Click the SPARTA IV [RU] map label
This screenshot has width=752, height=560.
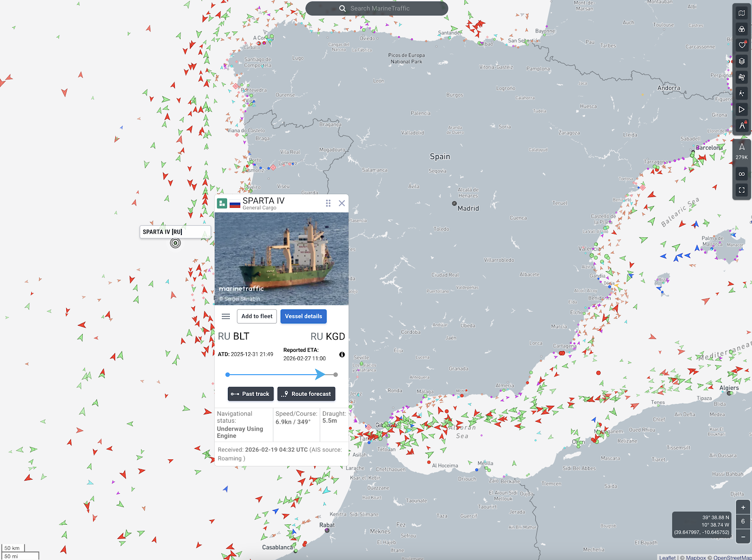click(x=175, y=232)
